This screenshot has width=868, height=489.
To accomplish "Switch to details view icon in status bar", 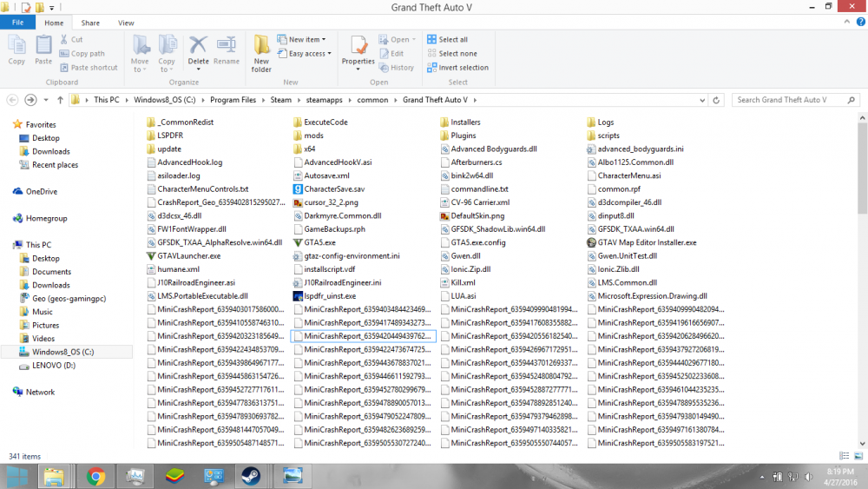I will pyautogui.click(x=845, y=456).
